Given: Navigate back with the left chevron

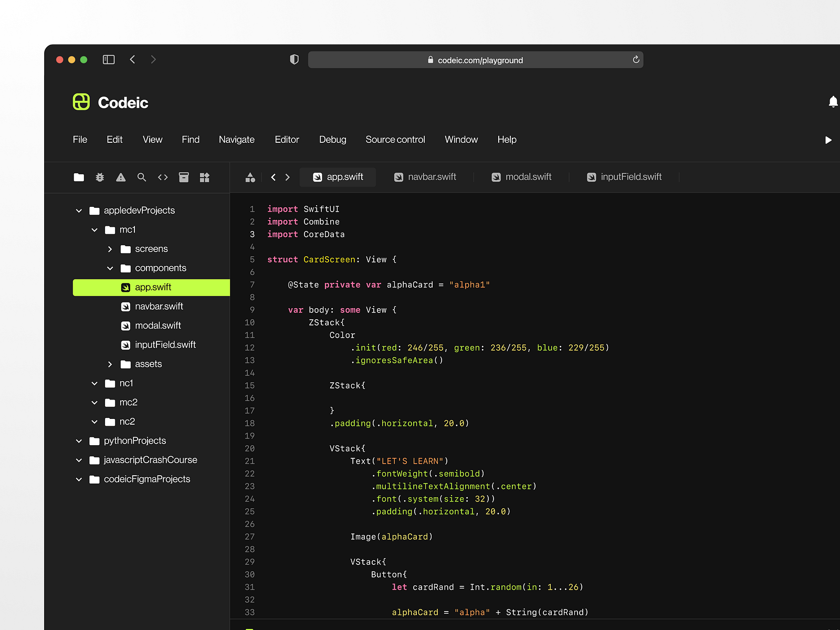Looking at the screenshot, I should pyautogui.click(x=132, y=59).
